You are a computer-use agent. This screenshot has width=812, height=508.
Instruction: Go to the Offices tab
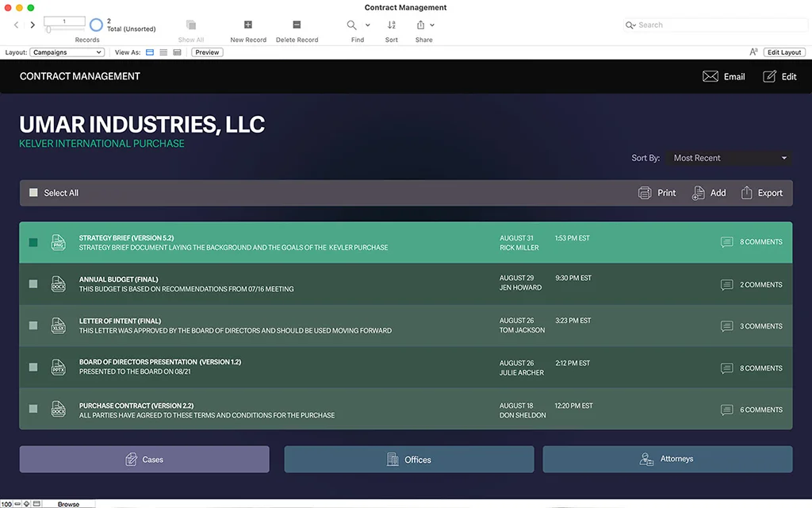408,460
